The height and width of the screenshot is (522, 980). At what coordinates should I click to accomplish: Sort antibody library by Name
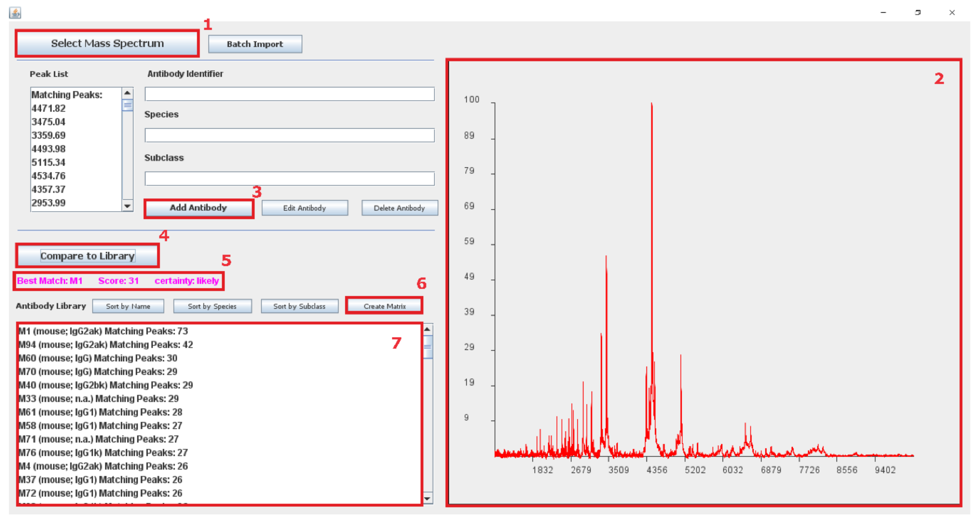coord(128,306)
